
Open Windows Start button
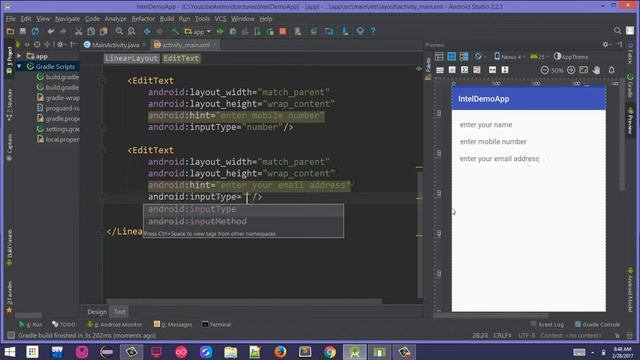click(9, 352)
